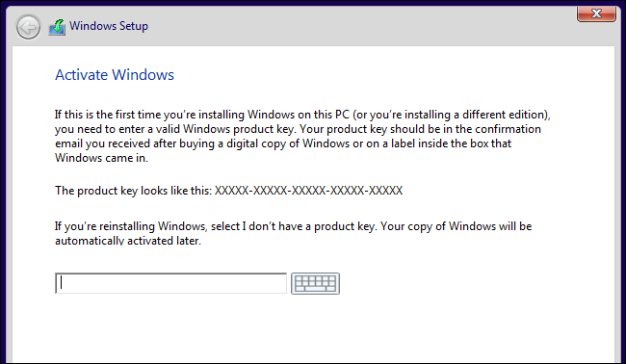
Task: Click the Windows Setup title text
Action: pos(109,26)
